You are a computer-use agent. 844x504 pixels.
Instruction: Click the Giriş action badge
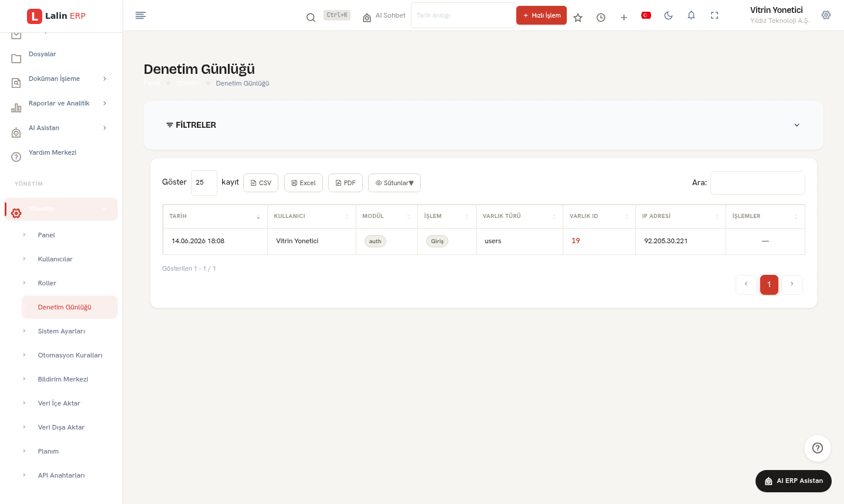(437, 241)
